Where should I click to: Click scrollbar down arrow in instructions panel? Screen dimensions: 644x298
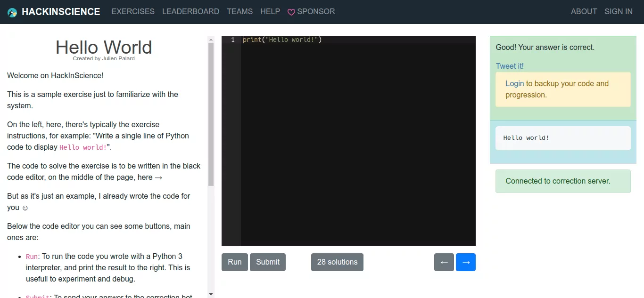211,294
